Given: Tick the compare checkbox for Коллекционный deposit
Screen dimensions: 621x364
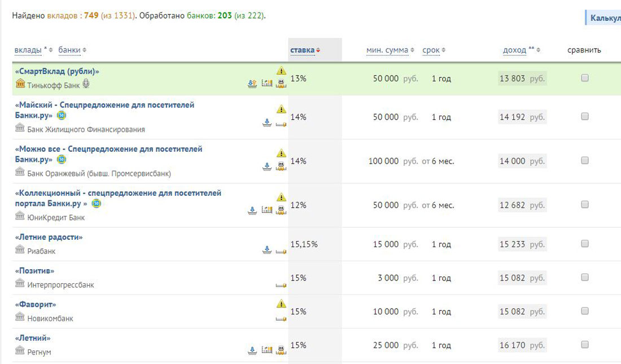Looking at the screenshot, I should (x=584, y=204).
